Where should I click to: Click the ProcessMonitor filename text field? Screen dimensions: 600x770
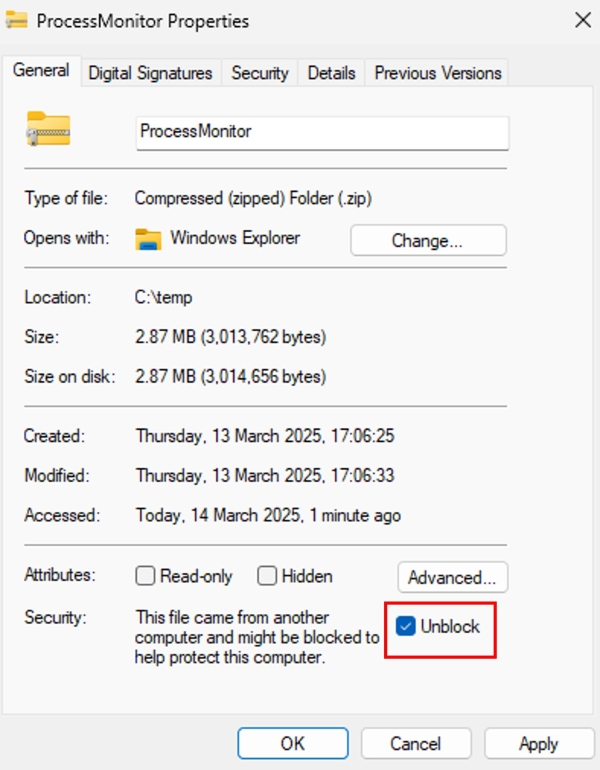tap(322, 133)
